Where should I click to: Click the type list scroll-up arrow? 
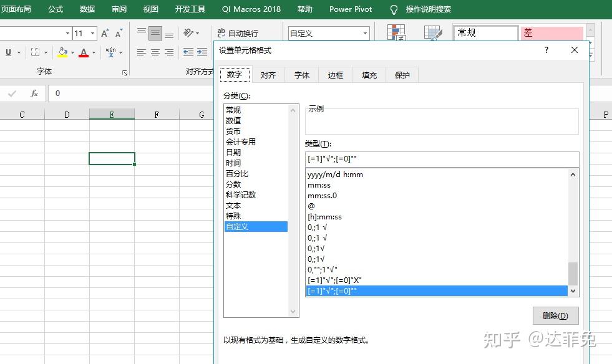click(573, 175)
